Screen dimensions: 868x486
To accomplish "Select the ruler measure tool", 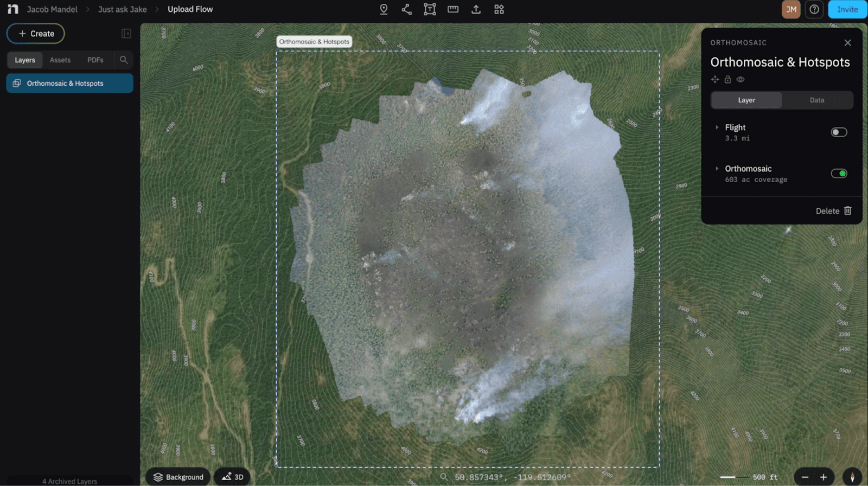I will [x=453, y=9].
